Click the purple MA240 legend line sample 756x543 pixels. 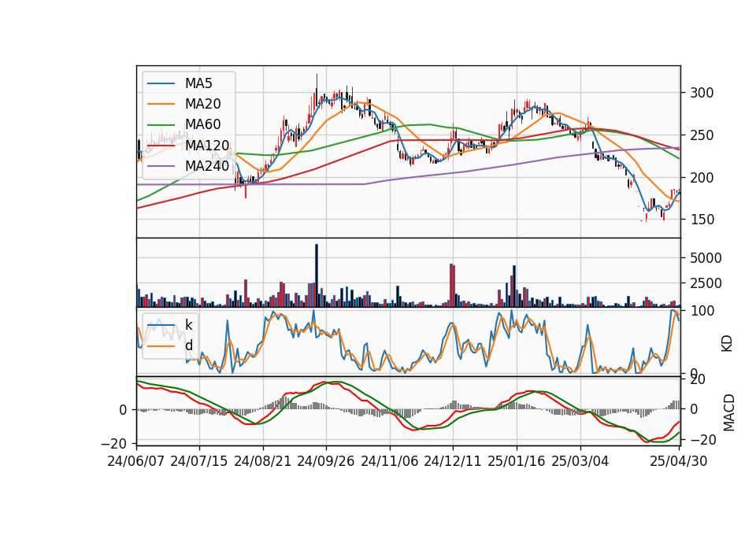point(161,166)
